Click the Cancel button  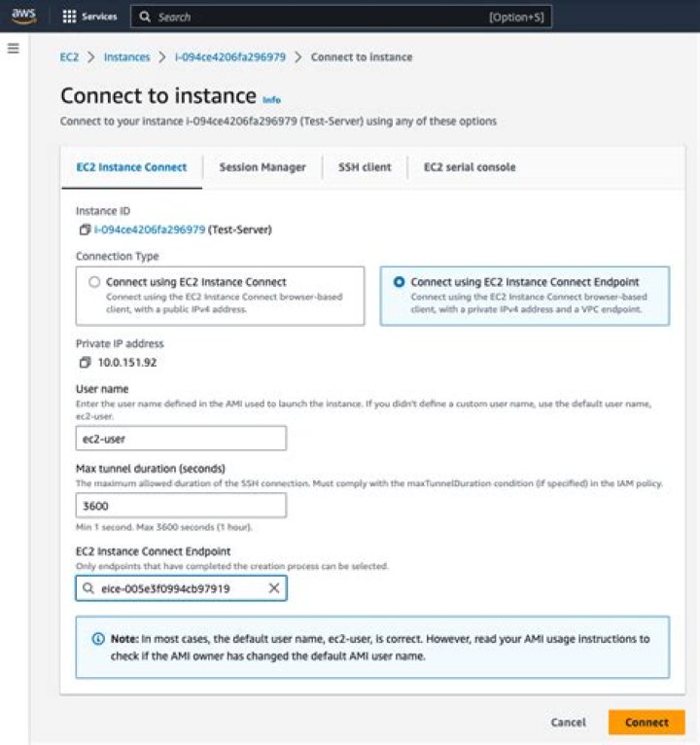568,723
